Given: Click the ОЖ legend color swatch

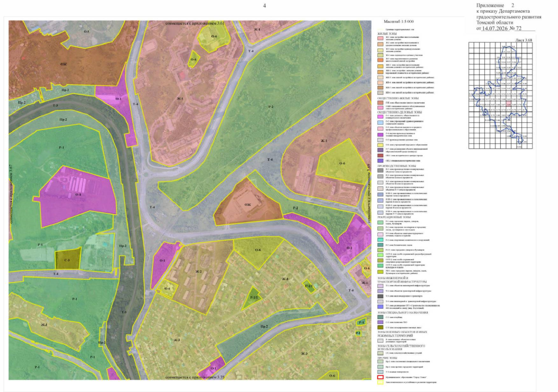Looking at the screenshot, I should click(380, 103).
